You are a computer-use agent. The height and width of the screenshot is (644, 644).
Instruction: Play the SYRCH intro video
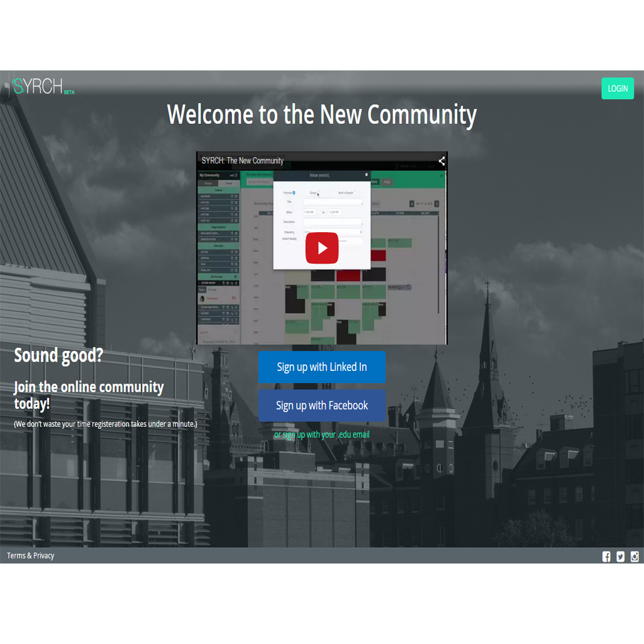[x=322, y=248]
